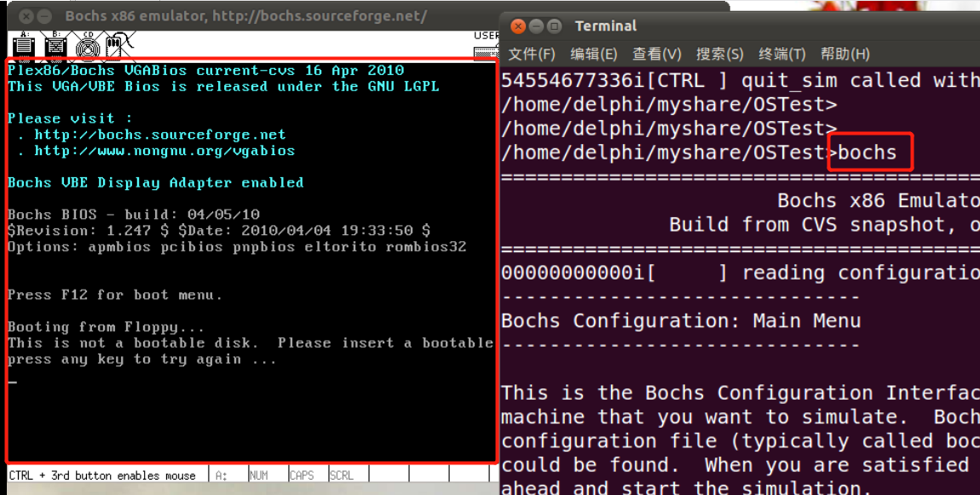Click 'Build from CVS snapshot' line in Terminal

tap(824, 224)
